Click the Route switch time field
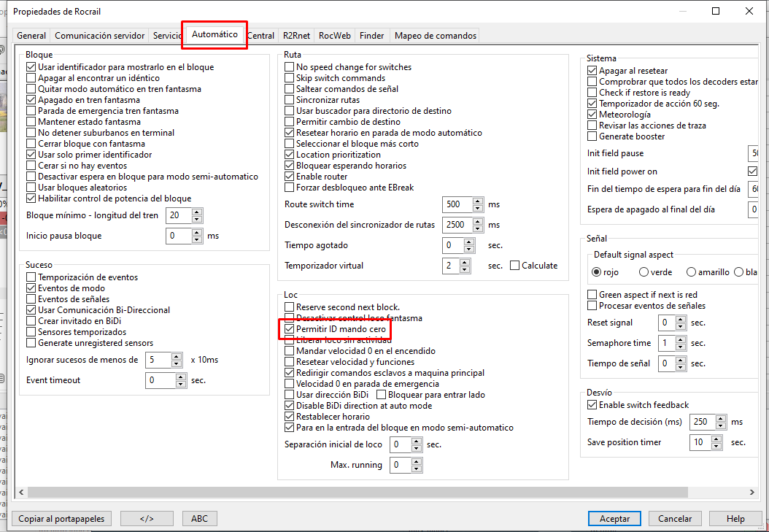Viewport: 769px width, 532px height. 457,204
